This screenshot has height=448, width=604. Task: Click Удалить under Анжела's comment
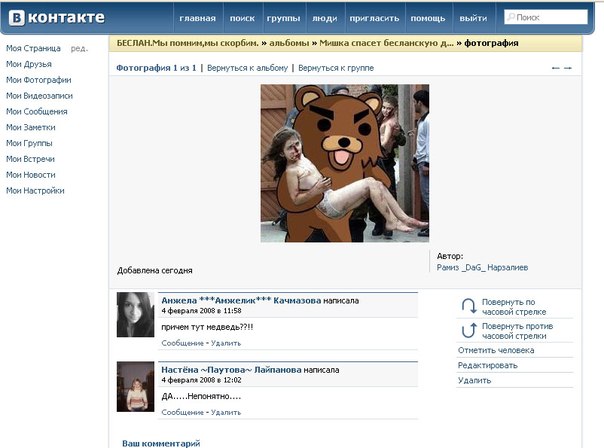click(226, 343)
